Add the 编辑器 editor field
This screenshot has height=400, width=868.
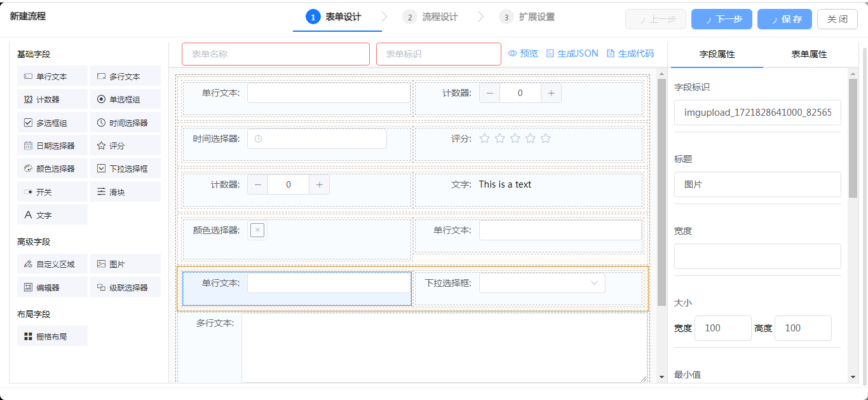[52, 287]
